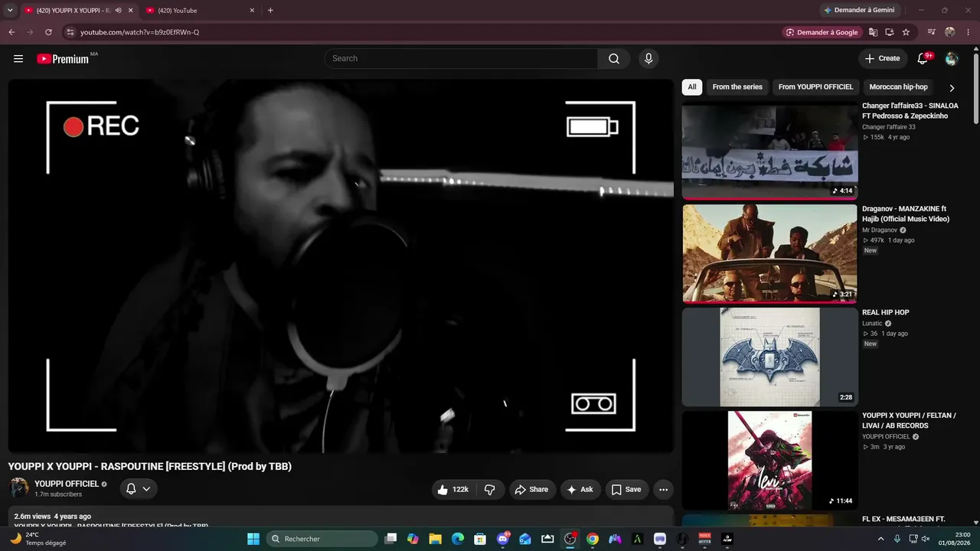Open Chrome profile avatar in toolbar
The width and height of the screenshot is (980, 551).
tap(949, 32)
